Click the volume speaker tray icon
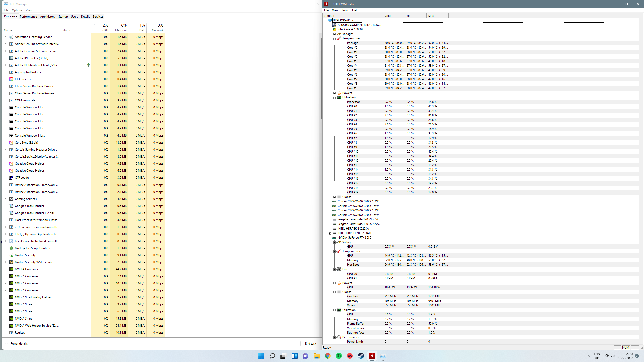 pyautogui.click(x=612, y=356)
